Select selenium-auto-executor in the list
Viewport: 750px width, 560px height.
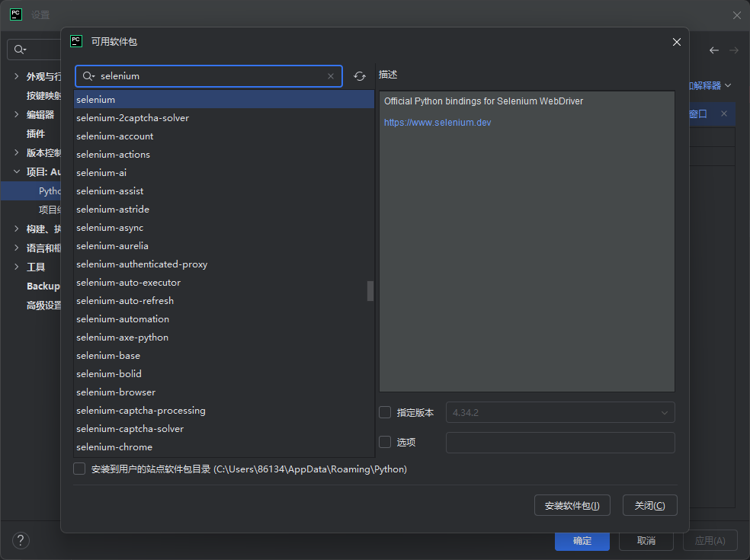pyautogui.click(x=224, y=283)
